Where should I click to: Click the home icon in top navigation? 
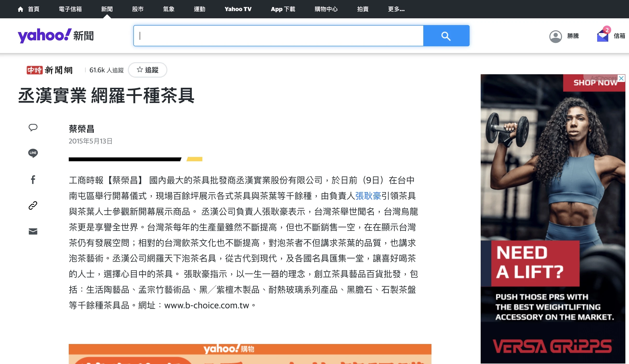pyautogui.click(x=21, y=9)
